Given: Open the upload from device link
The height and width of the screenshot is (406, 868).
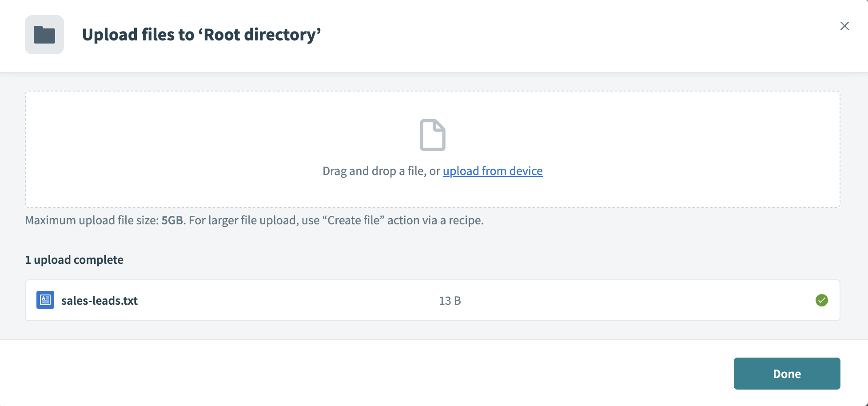Looking at the screenshot, I should 492,171.
